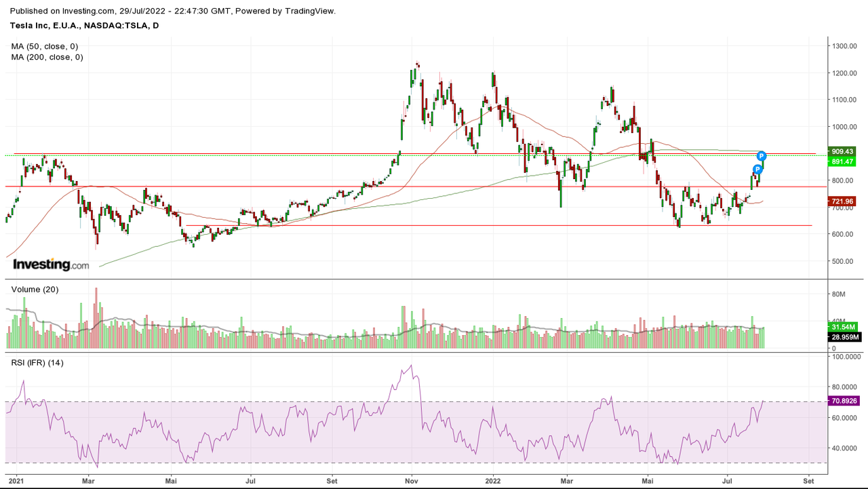Click the Set label at the time axis end
Image resolution: width=868 pixels, height=489 pixels.
pos(809,480)
